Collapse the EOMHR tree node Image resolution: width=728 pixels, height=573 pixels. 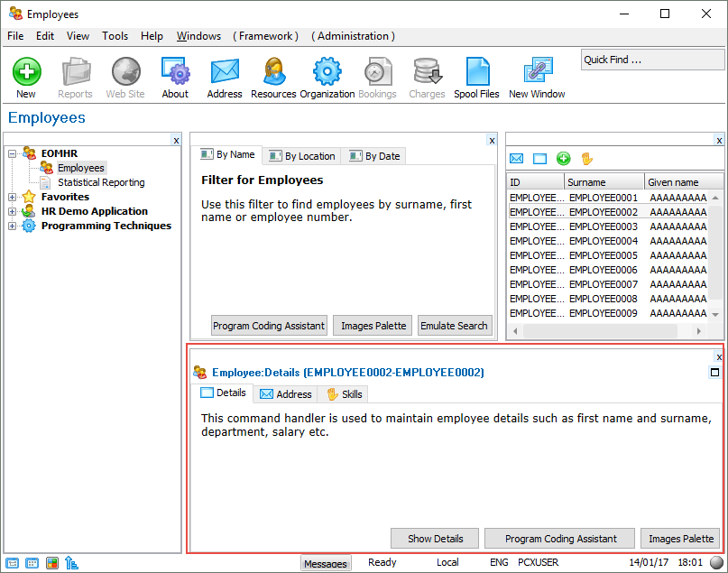pos(13,153)
